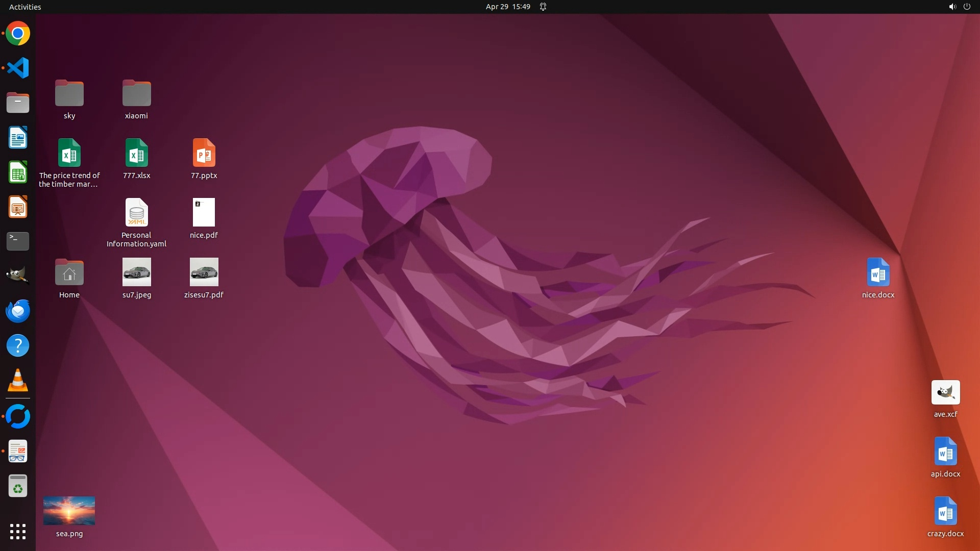Show the Applications grid
This screenshot has width=980, height=551.
coord(18,532)
